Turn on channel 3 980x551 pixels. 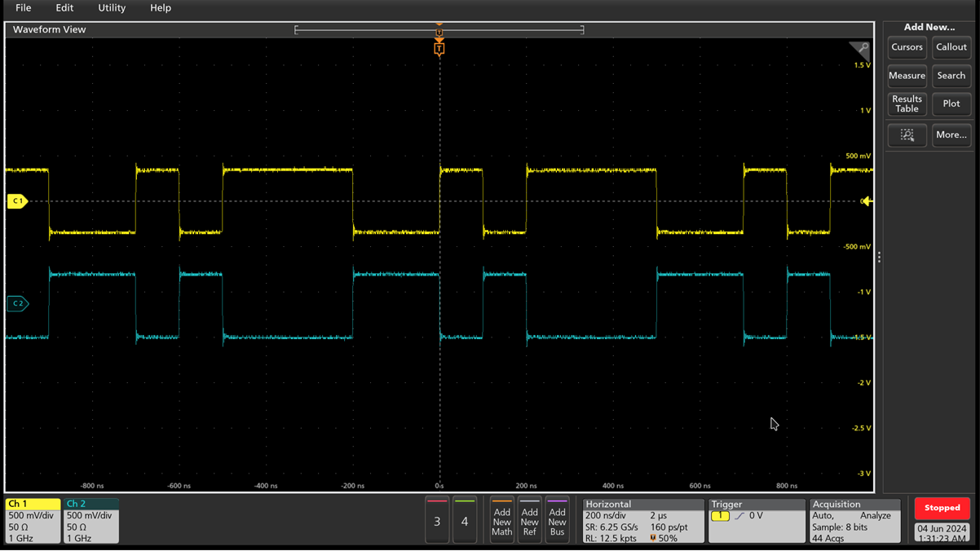point(437,519)
